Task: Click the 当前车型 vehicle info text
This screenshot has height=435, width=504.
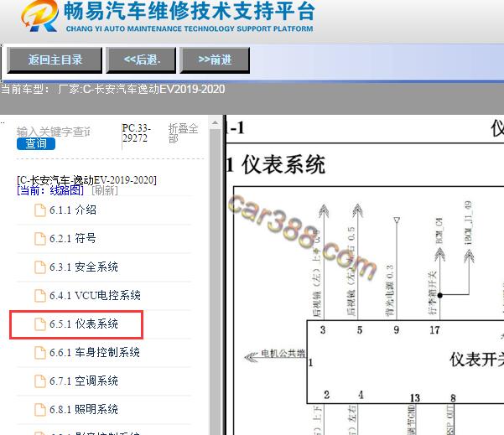Action: click(112, 89)
